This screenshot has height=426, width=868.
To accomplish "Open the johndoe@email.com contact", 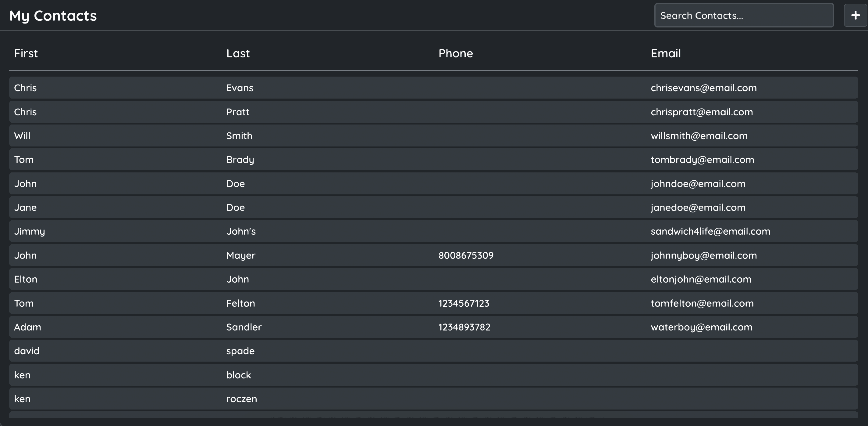I will click(x=698, y=184).
